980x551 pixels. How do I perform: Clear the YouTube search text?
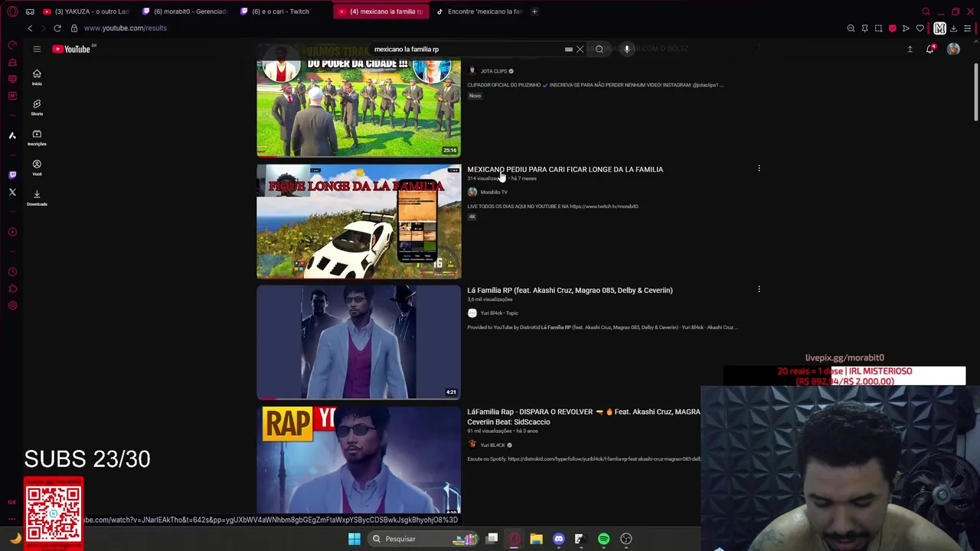(x=580, y=49)
